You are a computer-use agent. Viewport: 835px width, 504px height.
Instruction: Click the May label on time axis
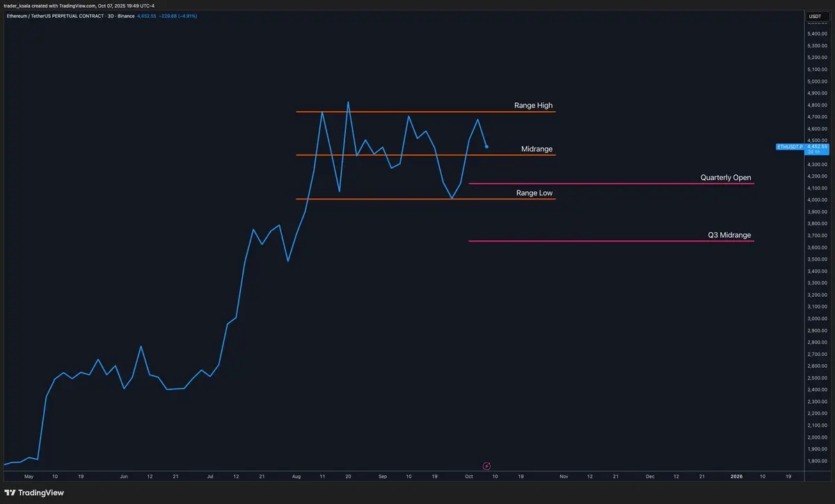[29, 477]
